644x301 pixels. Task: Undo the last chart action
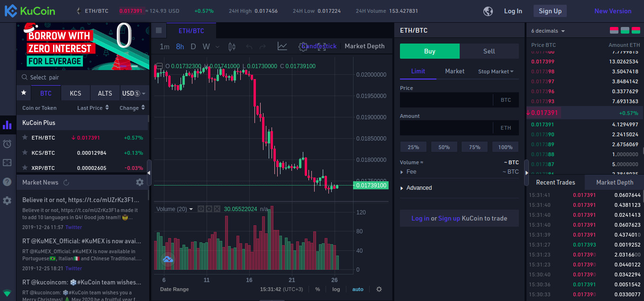coord(249,46)
